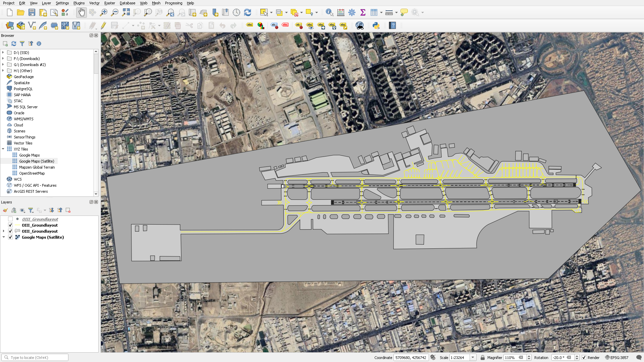Viewport: 644px width, 362px height.
Task: Click the ArcGIS REST Servers entry
Action: pos(31,191)
